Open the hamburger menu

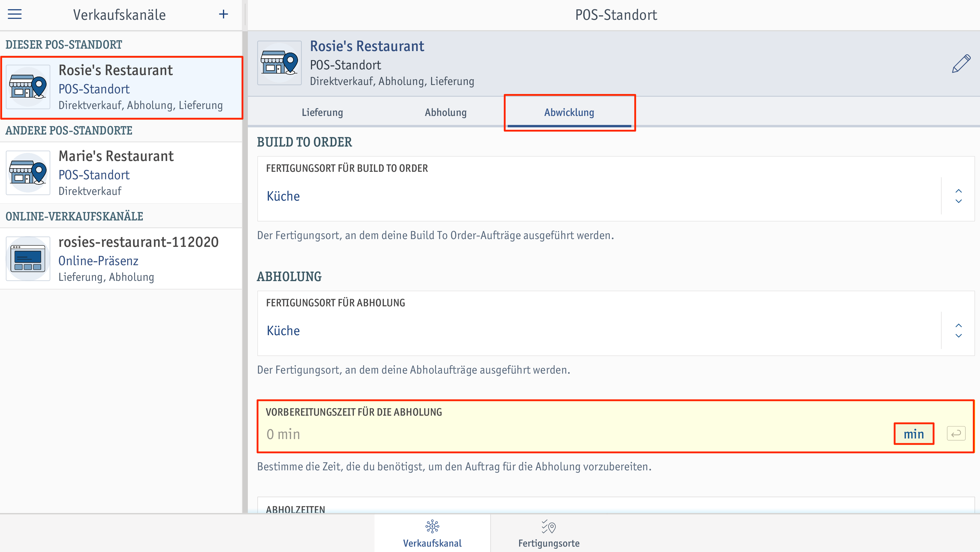pos(15,14)
